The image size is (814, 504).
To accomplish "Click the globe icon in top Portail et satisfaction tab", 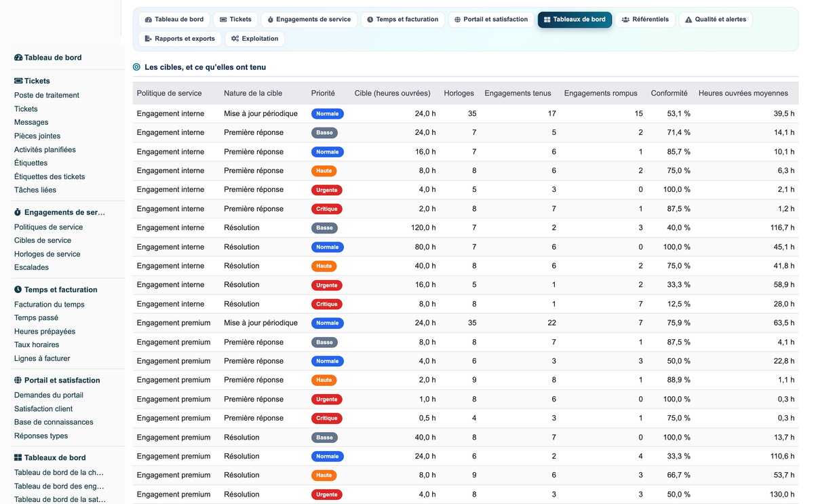I will pos(457,20).
